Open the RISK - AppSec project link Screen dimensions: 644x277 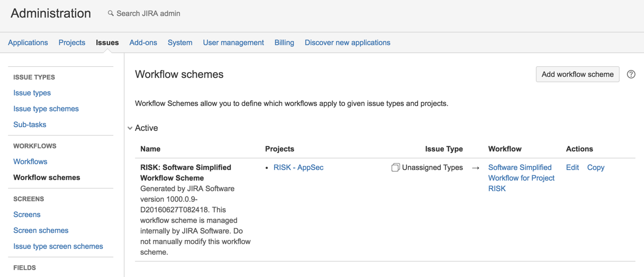[x=298, y=167]
